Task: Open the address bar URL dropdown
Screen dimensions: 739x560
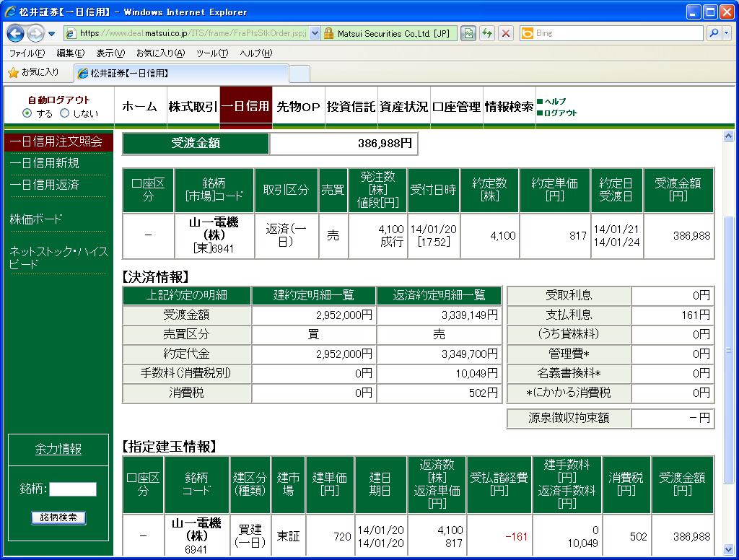Action: [315, 33]
